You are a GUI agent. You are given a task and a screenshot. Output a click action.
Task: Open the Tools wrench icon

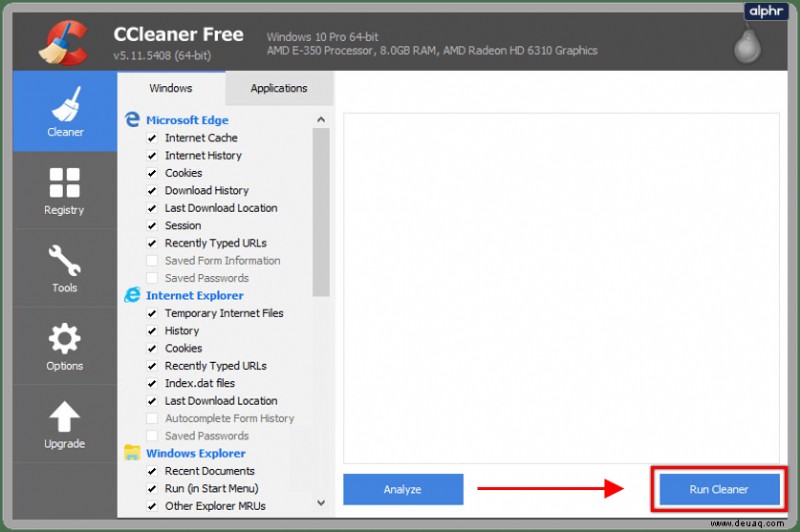[x=64, y=260]
